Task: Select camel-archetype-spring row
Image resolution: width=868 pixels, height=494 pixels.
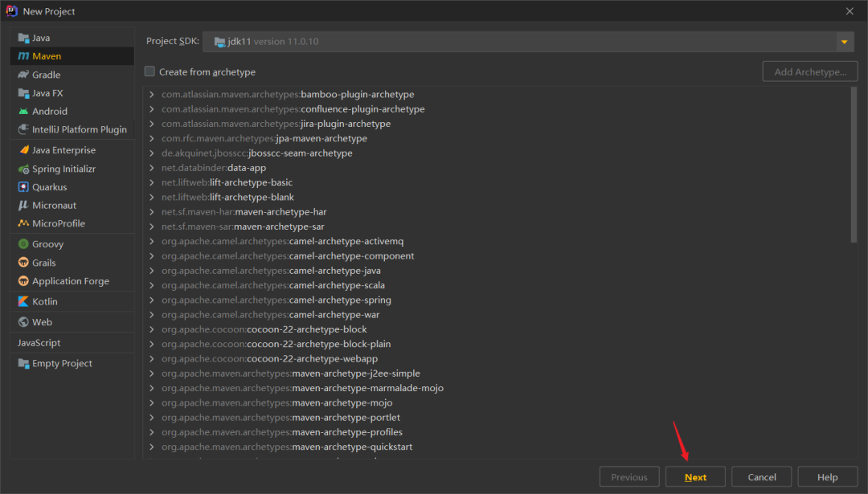Action: 497,300
